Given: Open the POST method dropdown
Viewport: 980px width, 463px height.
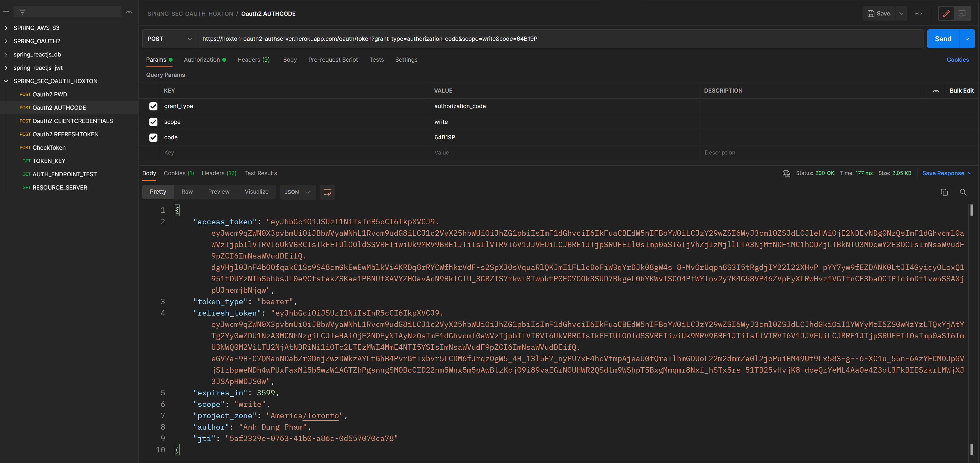Looking at the screenshot, I should click(x=169, y=38).
